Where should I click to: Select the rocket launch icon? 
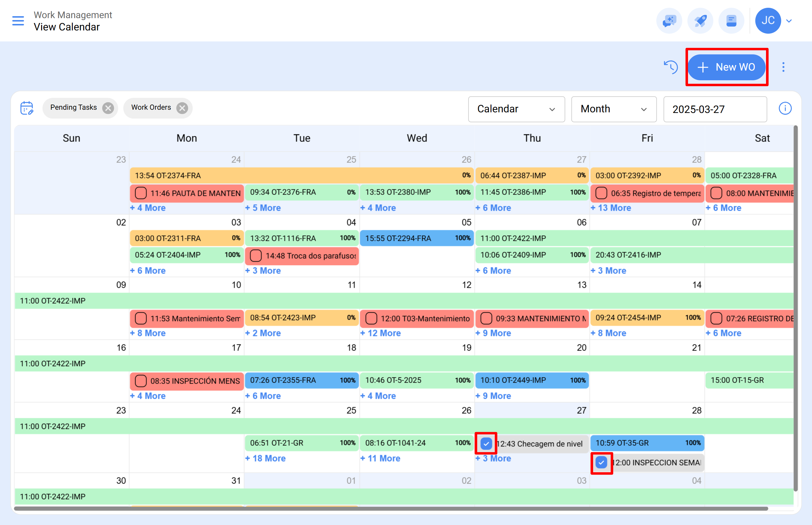[700, 21]
